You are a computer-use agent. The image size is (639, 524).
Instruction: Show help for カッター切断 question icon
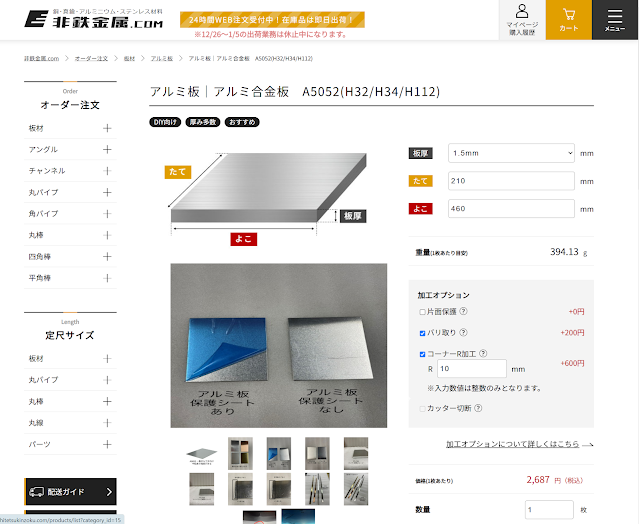pyautogui.click(x=478, y=408)
